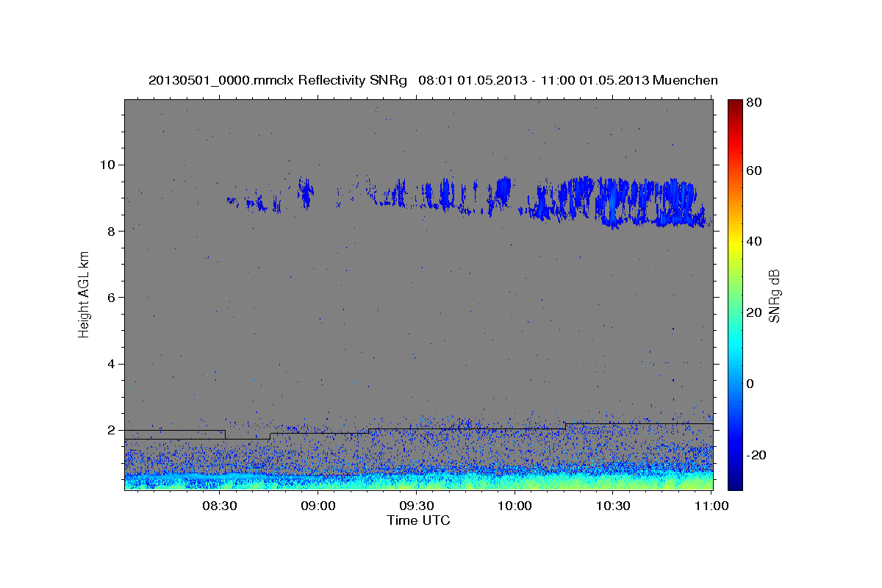Click the colorbar value 40
Screen dimensions: 882x588
tap(756, 241)
